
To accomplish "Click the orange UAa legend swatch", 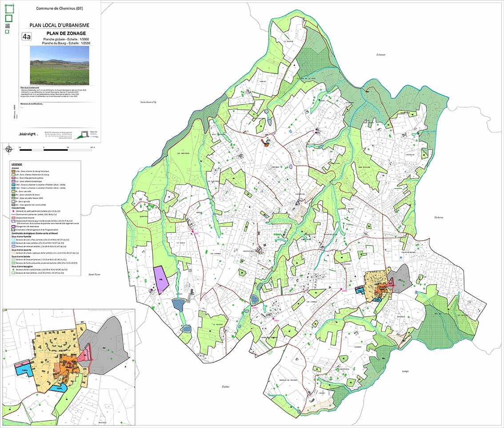I will click(x=12, y=171).
